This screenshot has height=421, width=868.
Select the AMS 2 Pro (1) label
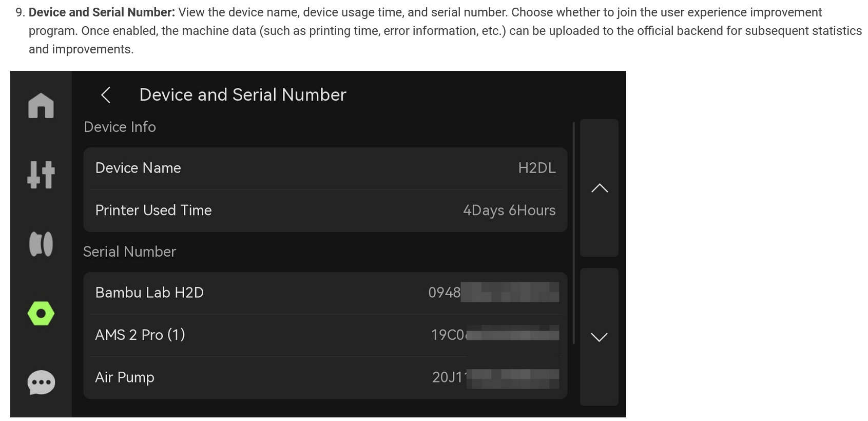140,335
